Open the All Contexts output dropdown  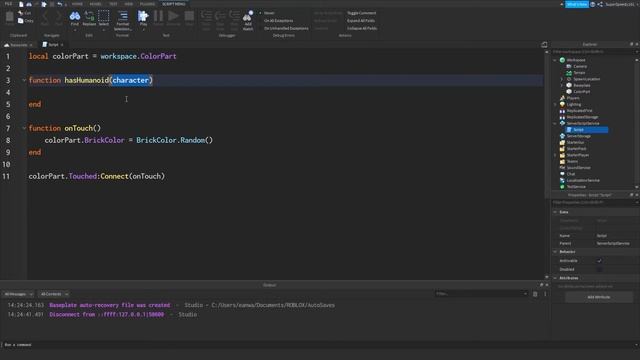click(54, 294)
